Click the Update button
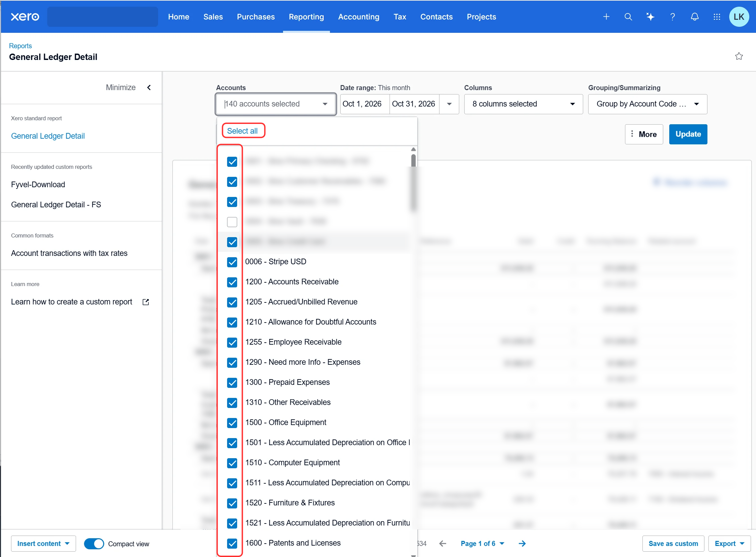The width and height of the screenshot is (756, 557). [x=688, y=134]
